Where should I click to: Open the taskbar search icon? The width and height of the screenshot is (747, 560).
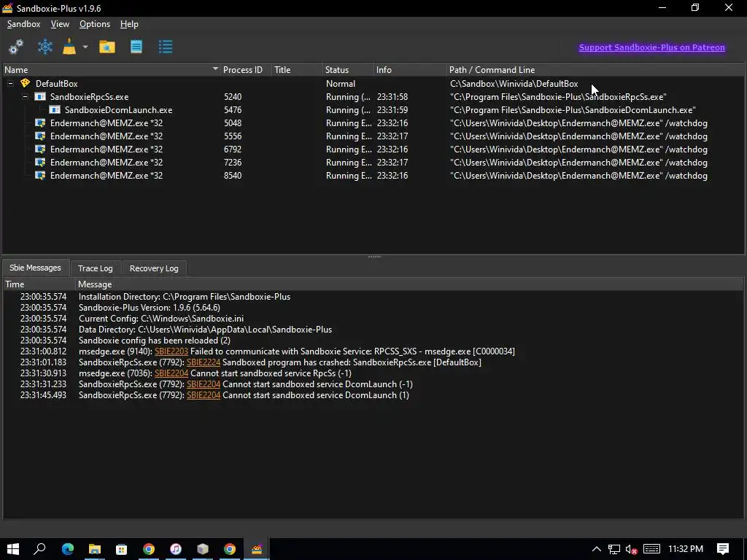point(39,549)
